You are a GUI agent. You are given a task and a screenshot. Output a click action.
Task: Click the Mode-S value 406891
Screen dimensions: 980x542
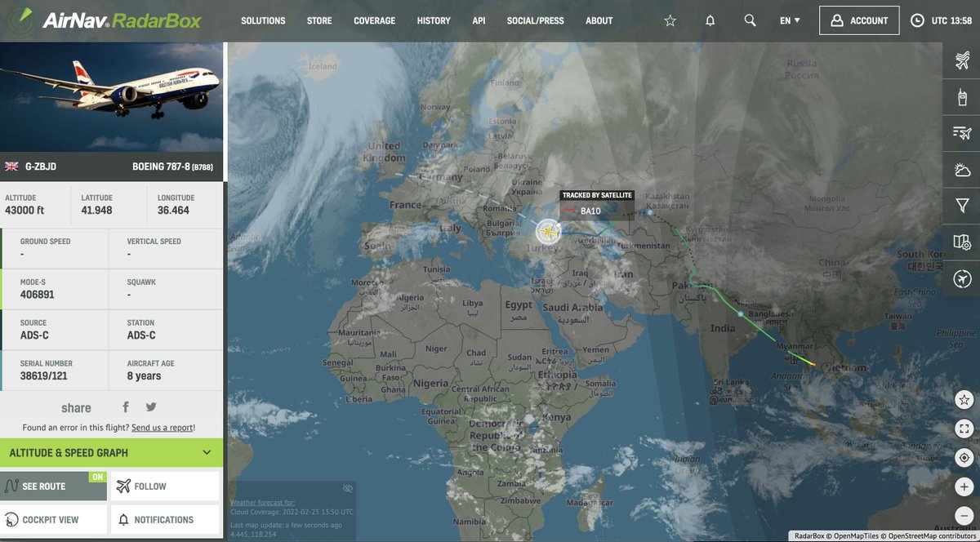[38, 295]
